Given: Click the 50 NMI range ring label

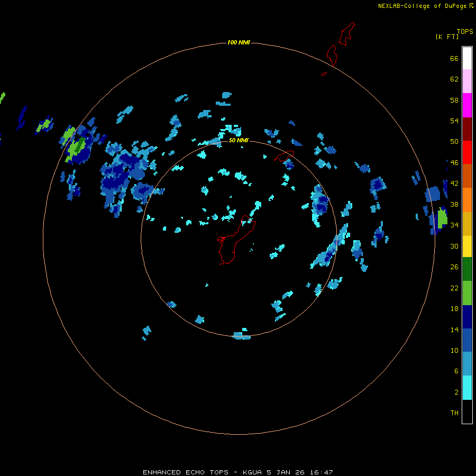Looking at the screenshot, I should [239, 140].
